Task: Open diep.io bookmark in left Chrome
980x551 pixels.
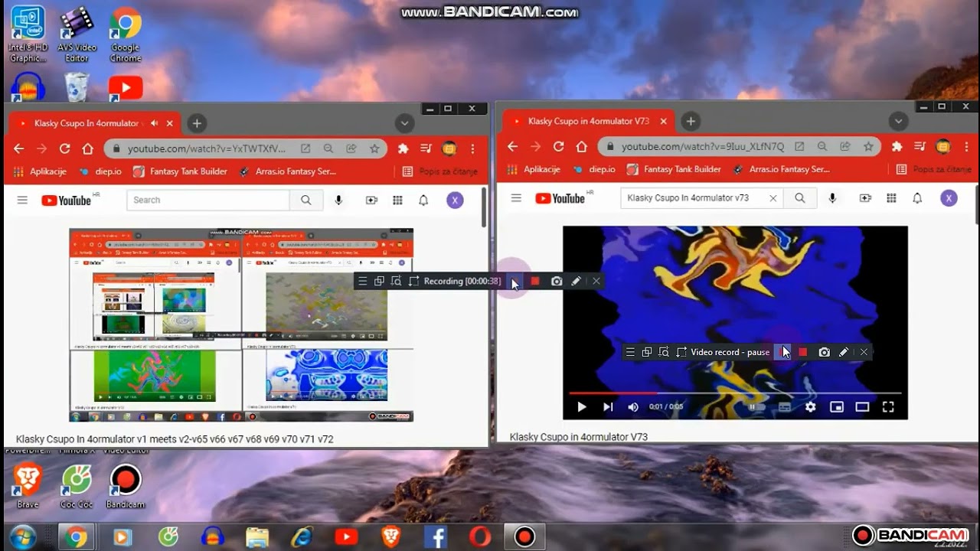Action: 100,171
